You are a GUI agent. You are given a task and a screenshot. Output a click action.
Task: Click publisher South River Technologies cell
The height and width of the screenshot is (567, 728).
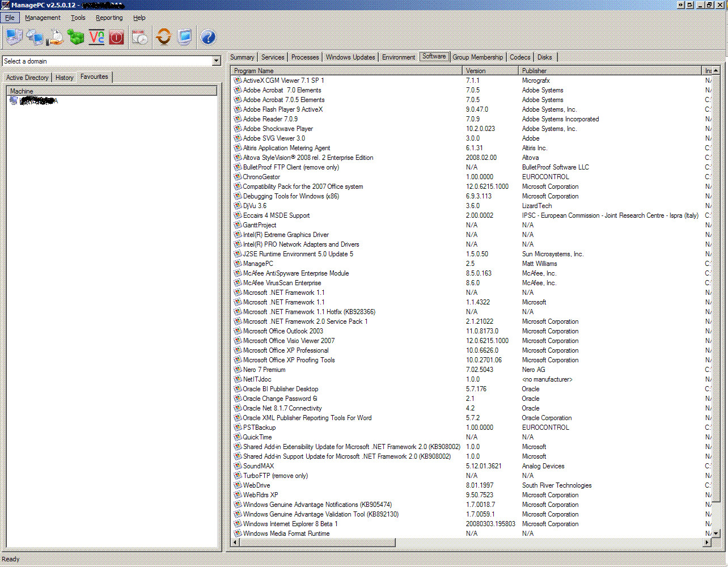tap(556, 485)
